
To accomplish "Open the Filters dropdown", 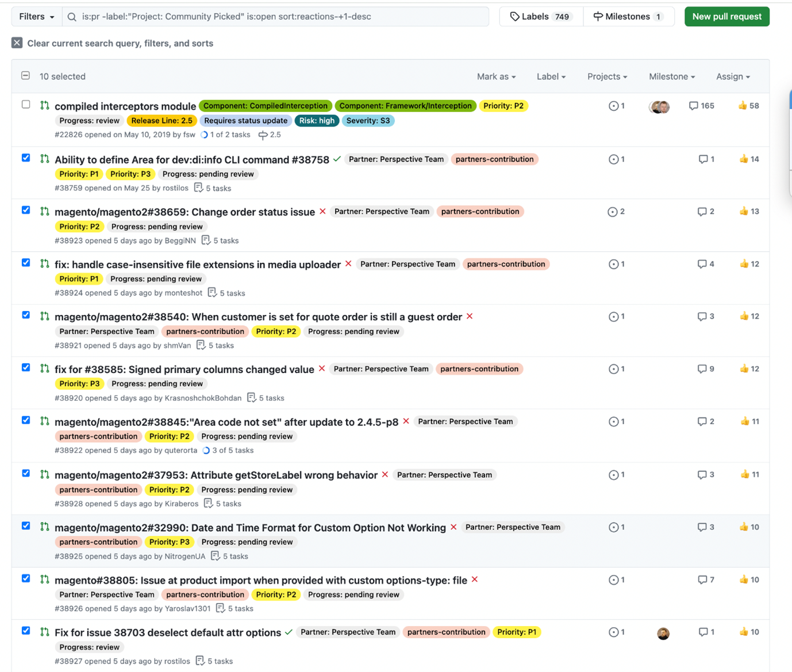I will point(36,16).
